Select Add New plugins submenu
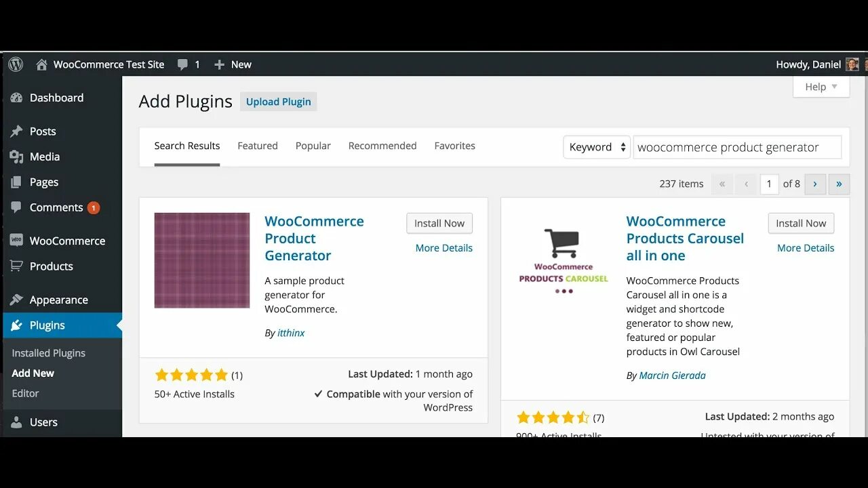This screenshot has width=868, height=488. tap(33, 373)
